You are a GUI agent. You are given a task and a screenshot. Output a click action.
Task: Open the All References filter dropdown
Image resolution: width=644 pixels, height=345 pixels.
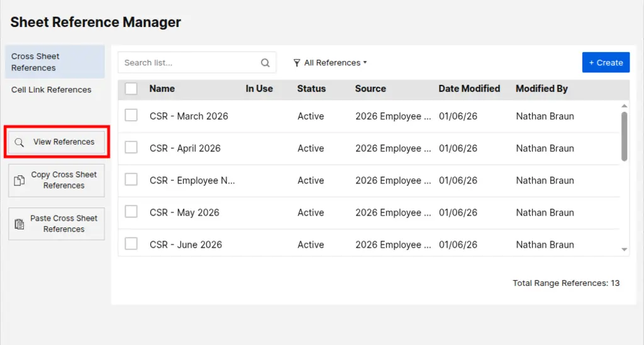(330, 63)
